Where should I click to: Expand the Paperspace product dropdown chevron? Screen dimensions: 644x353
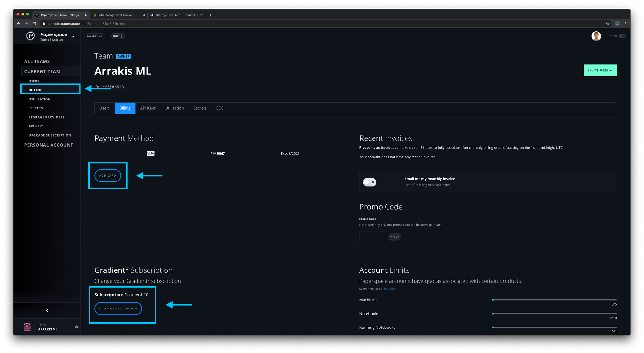[73, 37]
